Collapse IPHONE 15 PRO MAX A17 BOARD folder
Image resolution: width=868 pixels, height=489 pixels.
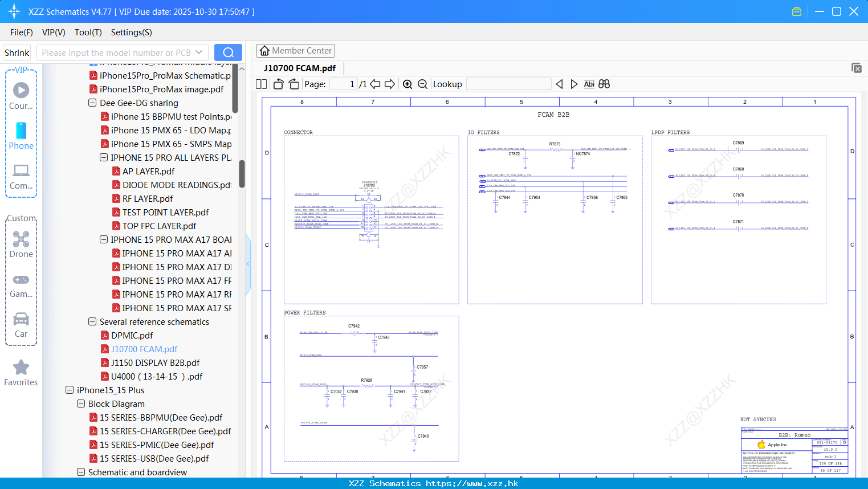[x=104, y=239]
